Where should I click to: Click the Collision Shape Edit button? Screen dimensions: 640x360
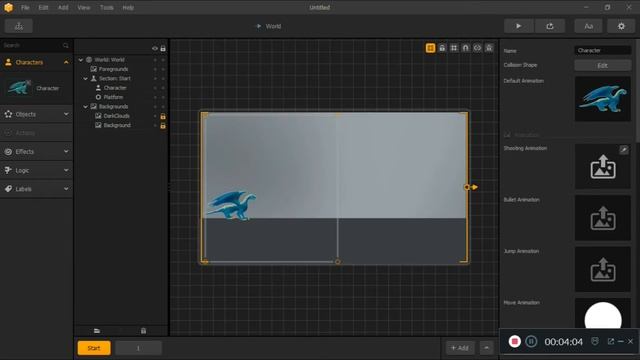(x=602, y=65)
